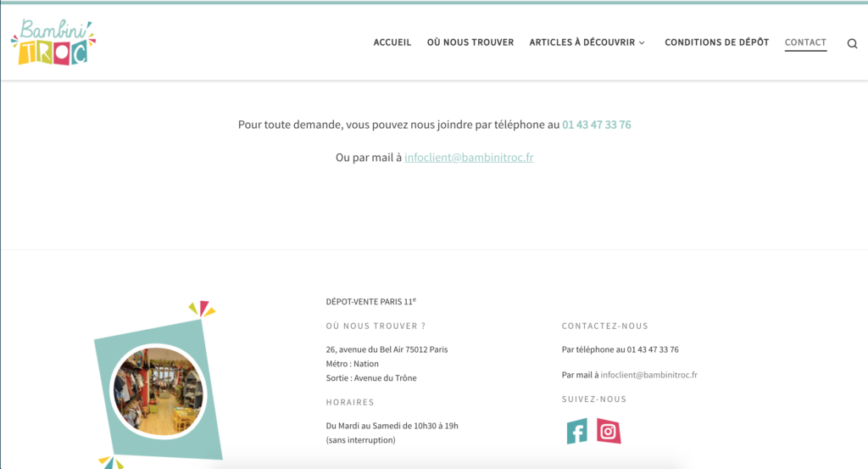
Task: Open the Facebook page icon
Action: (x=576, y=431)
